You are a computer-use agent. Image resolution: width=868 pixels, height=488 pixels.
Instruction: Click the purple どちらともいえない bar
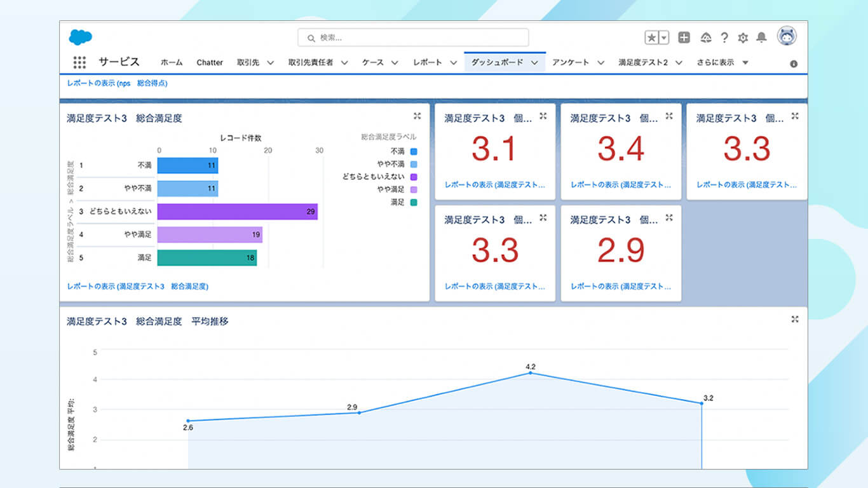(237, 212)
